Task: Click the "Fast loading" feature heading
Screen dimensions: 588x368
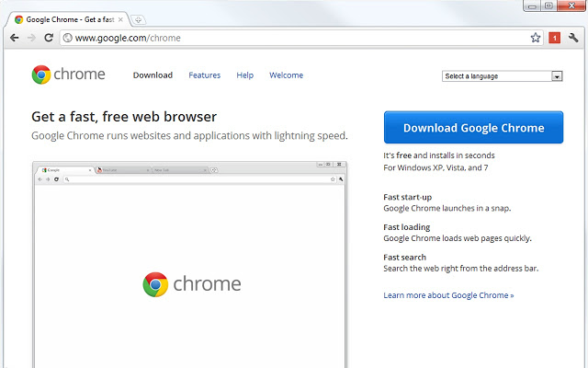Action: [406, 227]
